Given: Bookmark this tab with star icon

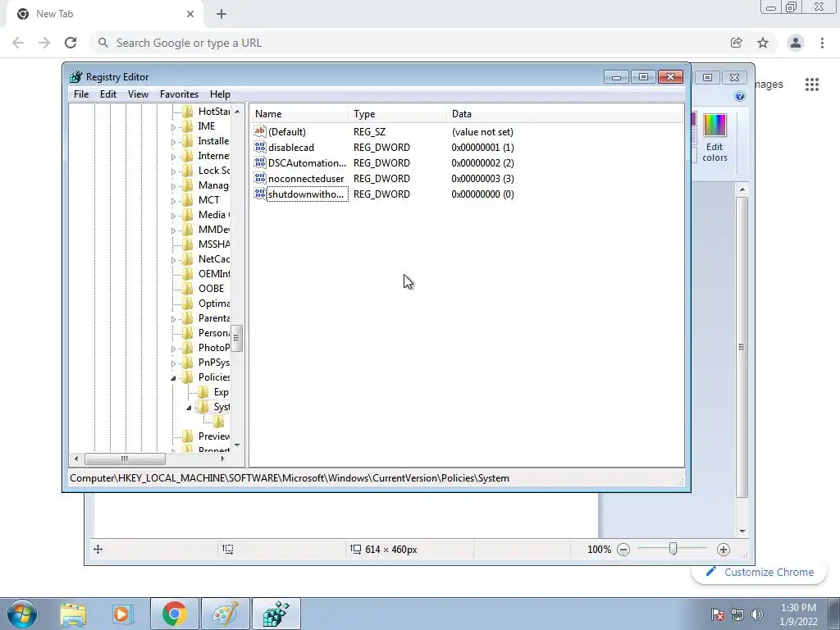Looking at the screenshot, I should (x=763, y=43).
